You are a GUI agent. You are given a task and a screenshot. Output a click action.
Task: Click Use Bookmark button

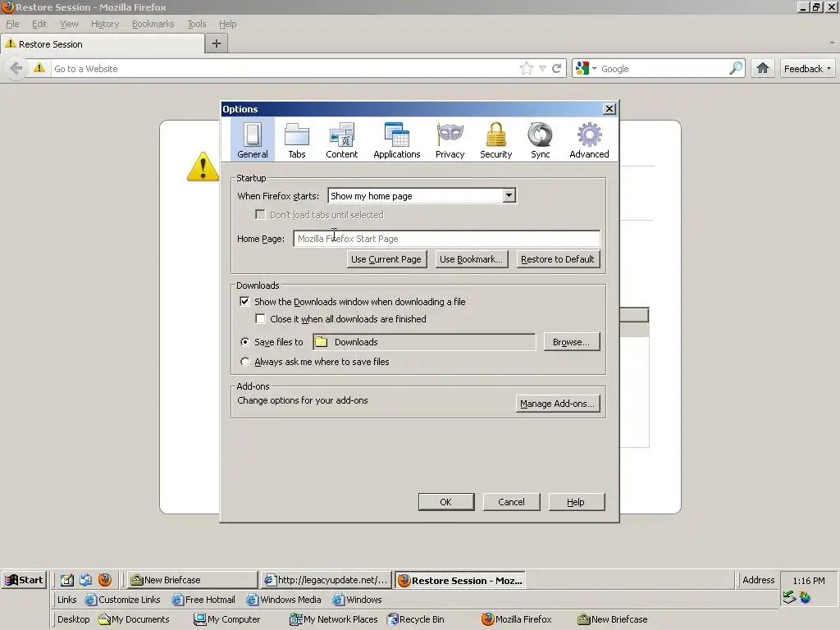(472, 259)
